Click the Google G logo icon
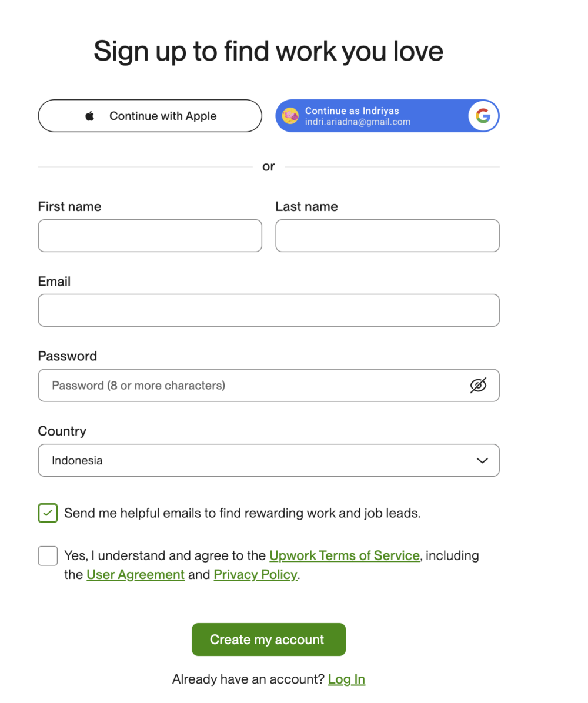The image size is (588, 703). point(483,116)
